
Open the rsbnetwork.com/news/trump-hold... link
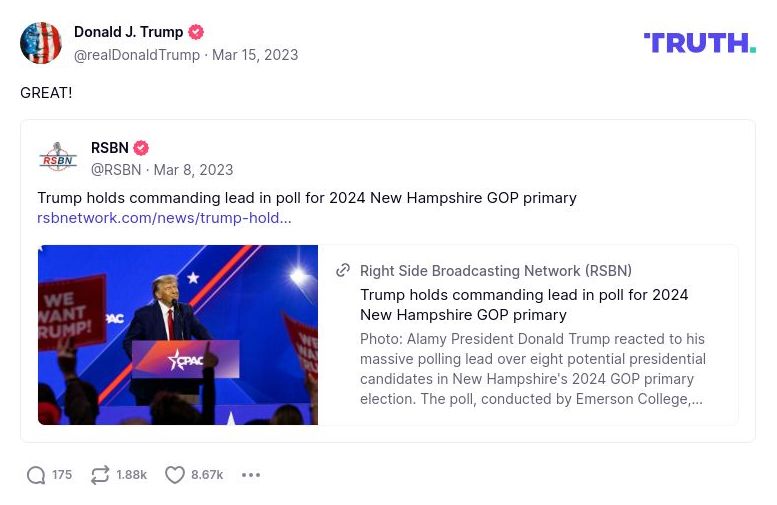pyautogui.click(x=164, y=218)
